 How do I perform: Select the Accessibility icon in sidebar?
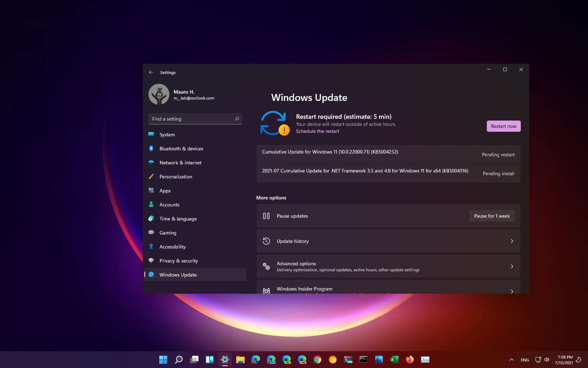point(152,247)
